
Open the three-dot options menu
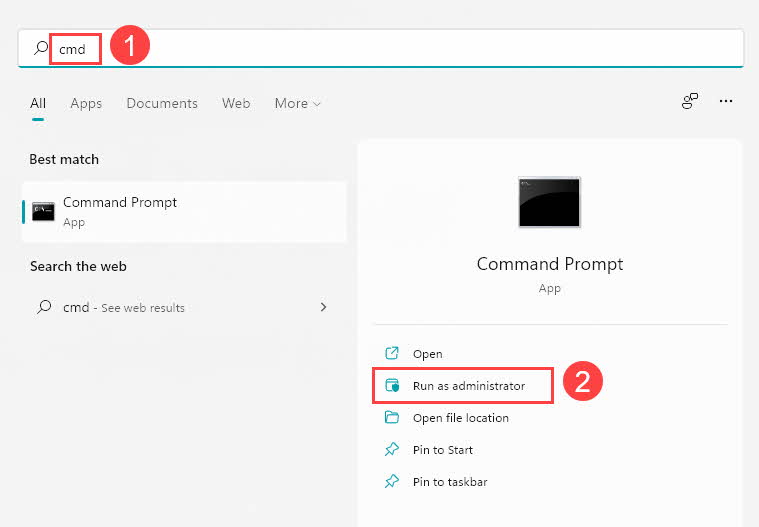727,101
